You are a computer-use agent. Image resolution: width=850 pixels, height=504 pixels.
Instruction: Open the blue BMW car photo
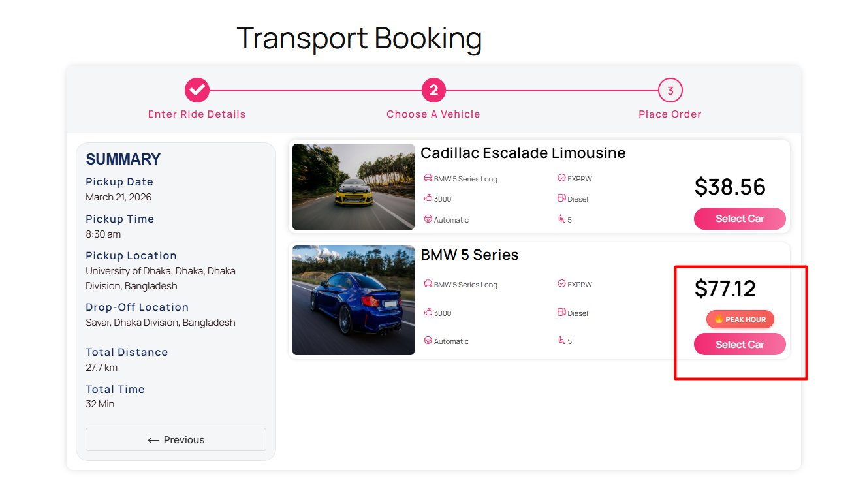(353, 300)
